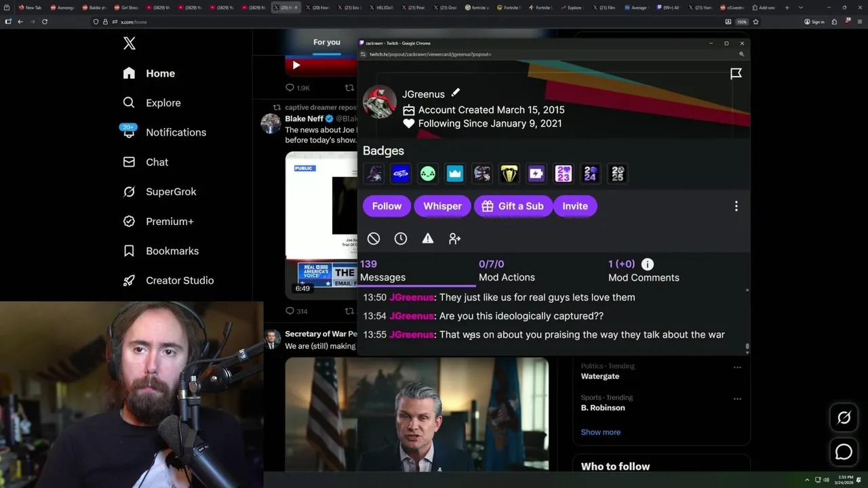868x488 pixels.
Task: Click the bookmark star in address bar
Action: tap(755, 22)
